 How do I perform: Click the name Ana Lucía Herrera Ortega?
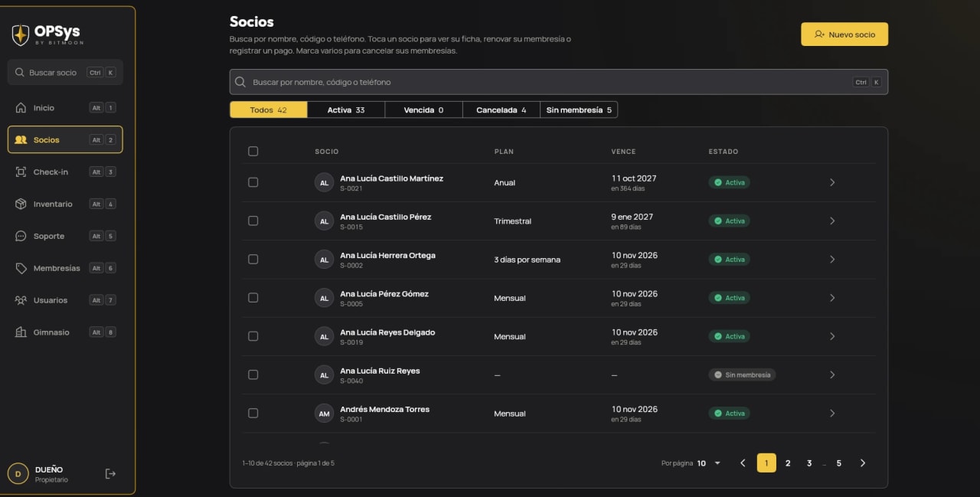(x=387, y=255)
